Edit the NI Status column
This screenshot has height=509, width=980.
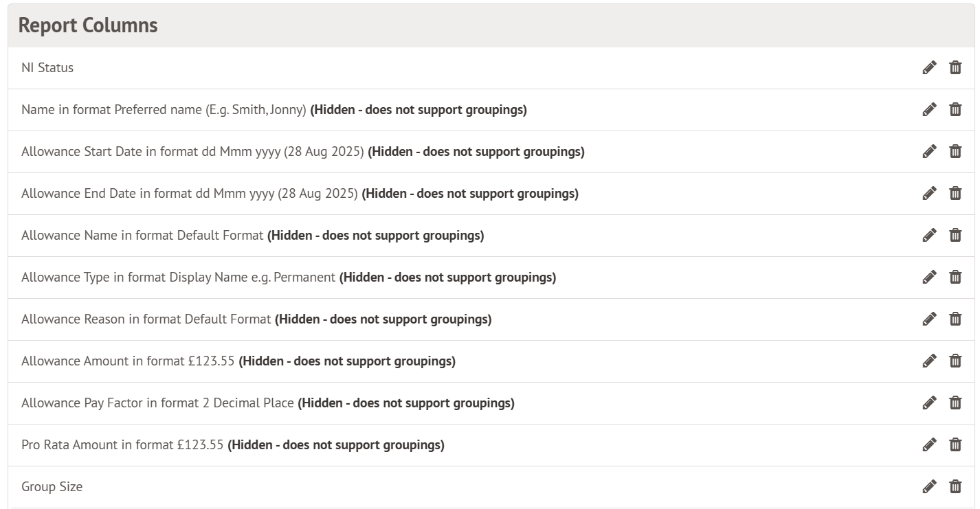929,67
